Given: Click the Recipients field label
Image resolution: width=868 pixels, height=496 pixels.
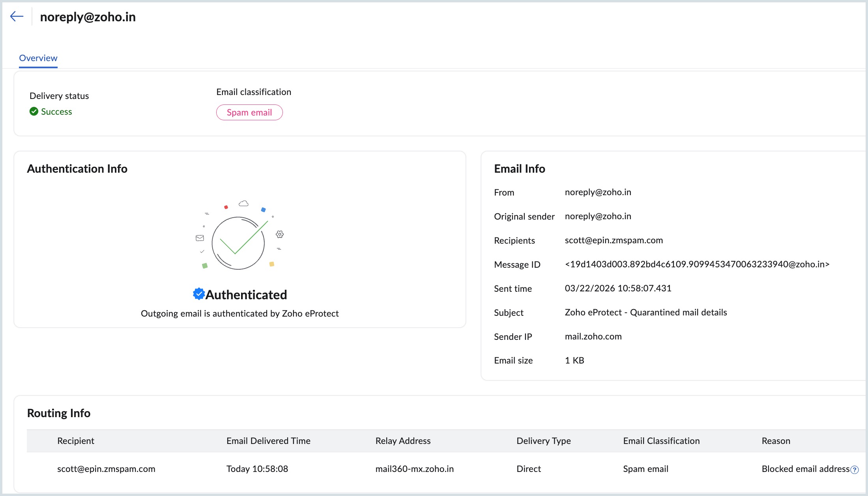Looking at the screenshot, I should click(514, 241).
